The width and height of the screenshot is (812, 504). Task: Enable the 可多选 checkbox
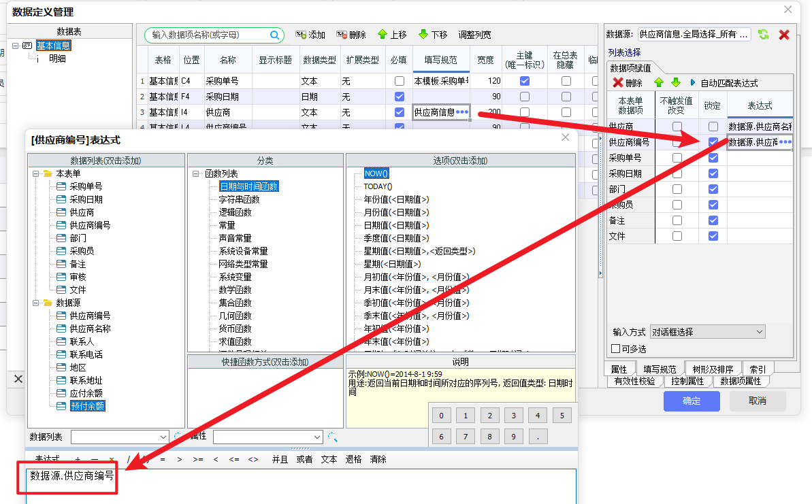[x=616, y=349]
